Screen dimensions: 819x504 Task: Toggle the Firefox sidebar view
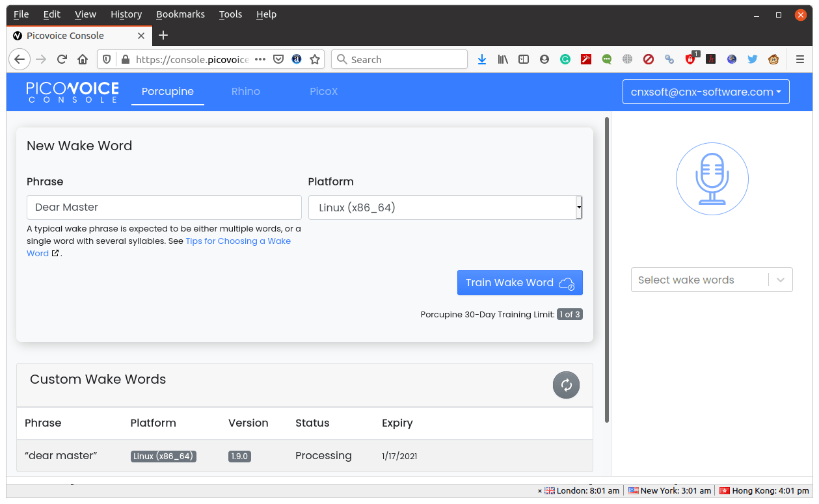(x=524, y=59)
